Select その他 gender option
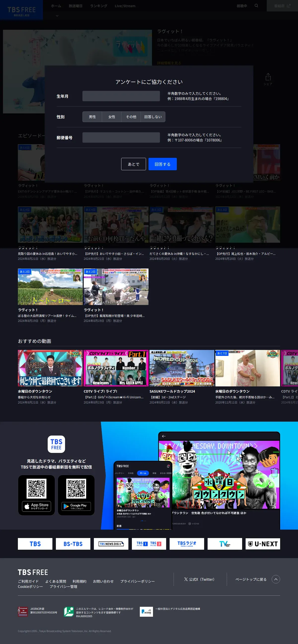The image size is (298, 644). tap(131, 117)
